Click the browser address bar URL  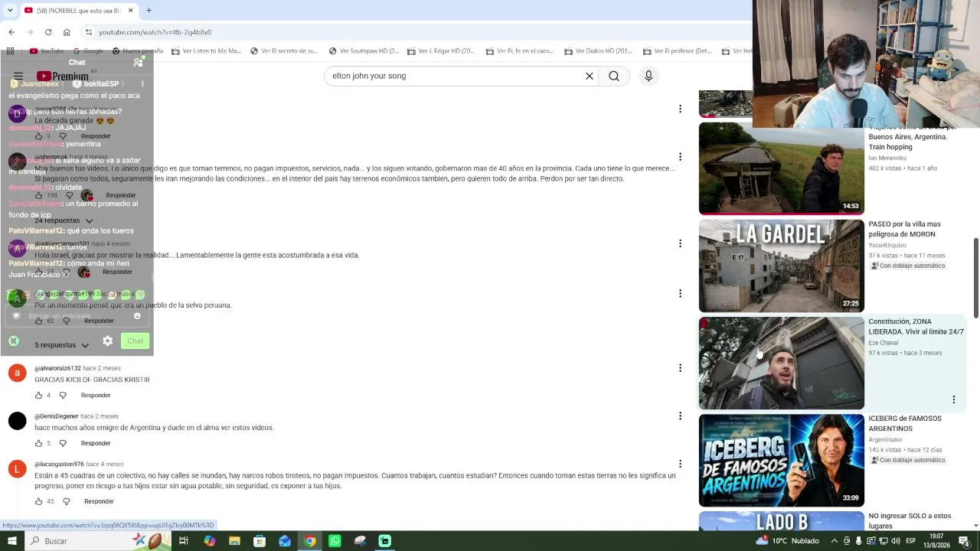(155, 32)
